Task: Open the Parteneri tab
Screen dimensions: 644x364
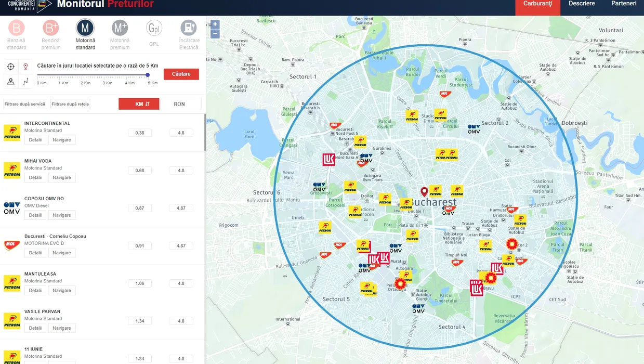Action: click(x=624, y=4)
